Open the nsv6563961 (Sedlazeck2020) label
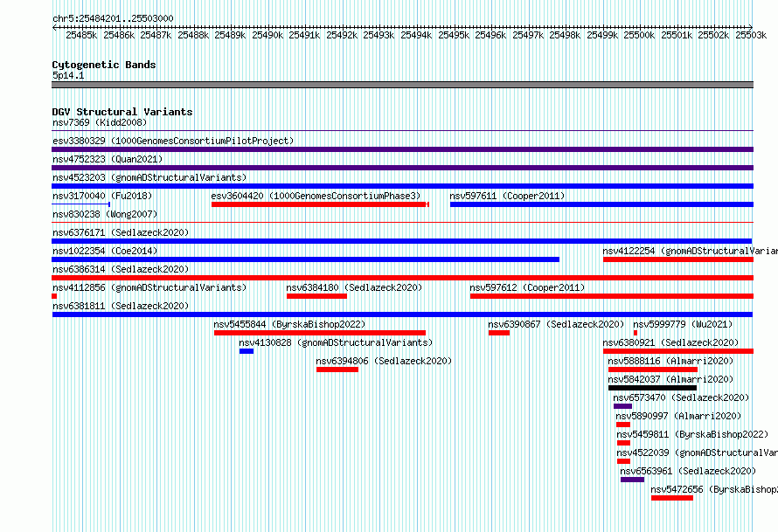Viewport: 778px width, 532px height. coord(688,471)
